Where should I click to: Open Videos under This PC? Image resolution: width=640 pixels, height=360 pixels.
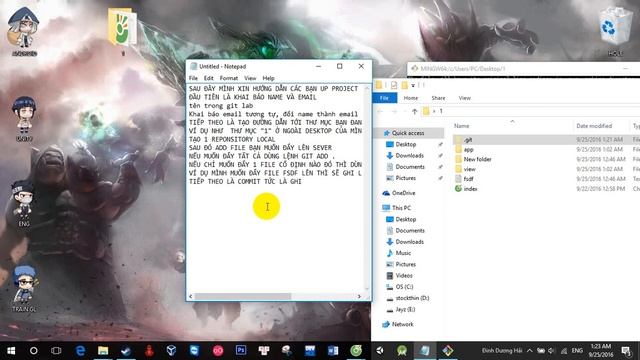tap(404, 276)
